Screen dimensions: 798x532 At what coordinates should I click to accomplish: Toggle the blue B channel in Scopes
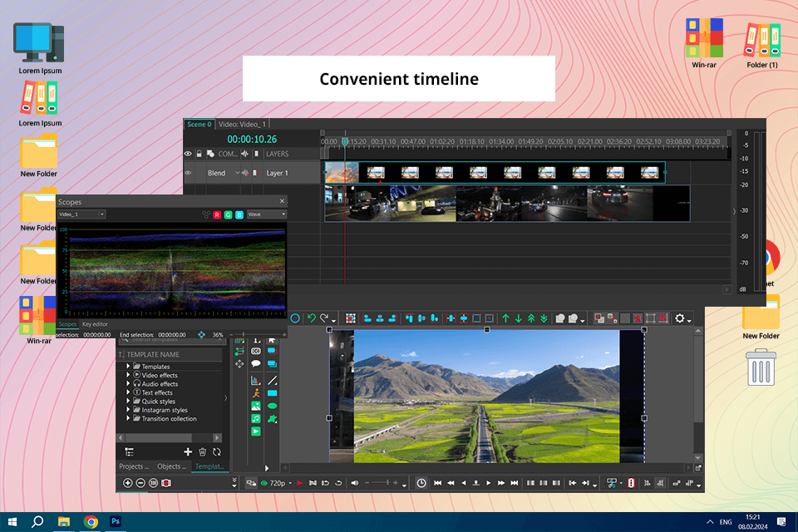click(239, 214)
